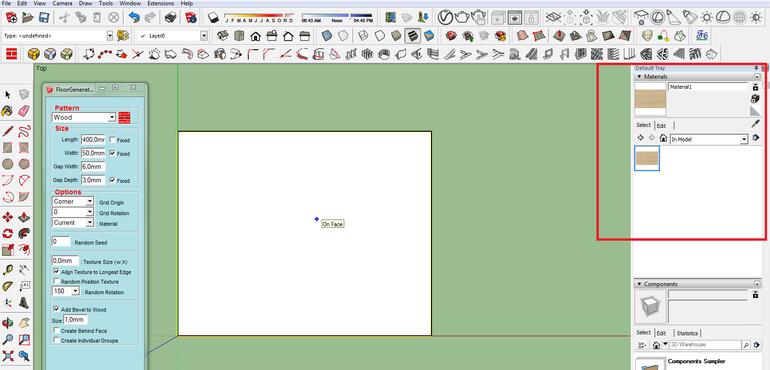Uncheck Add Bevel to Wood

[56, 309]
